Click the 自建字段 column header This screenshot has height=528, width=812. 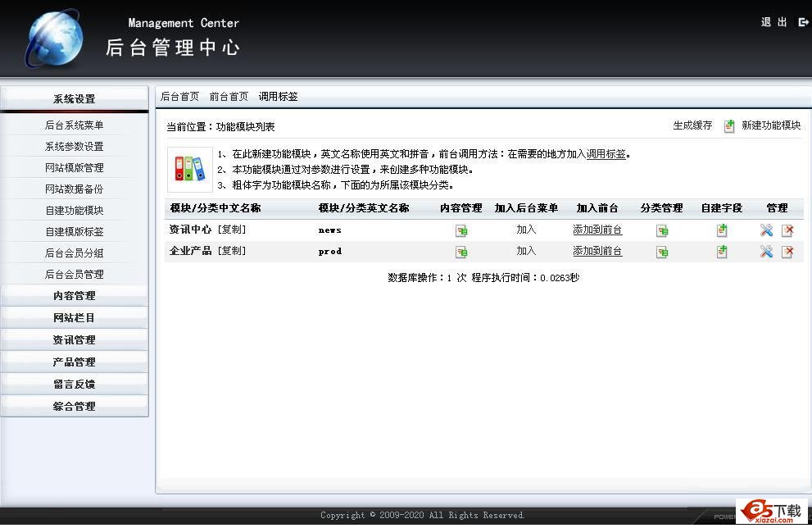point(722,208)
